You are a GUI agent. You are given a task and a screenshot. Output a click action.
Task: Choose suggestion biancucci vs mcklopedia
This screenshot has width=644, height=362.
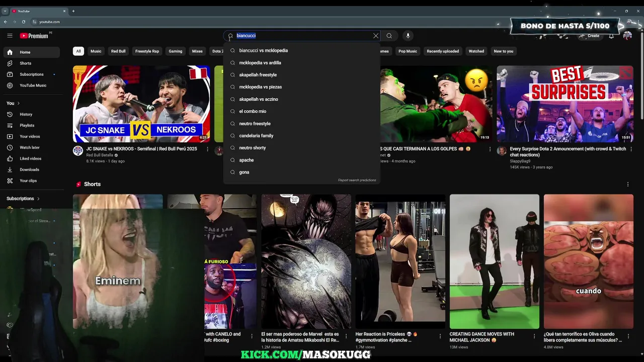point(302,50)
